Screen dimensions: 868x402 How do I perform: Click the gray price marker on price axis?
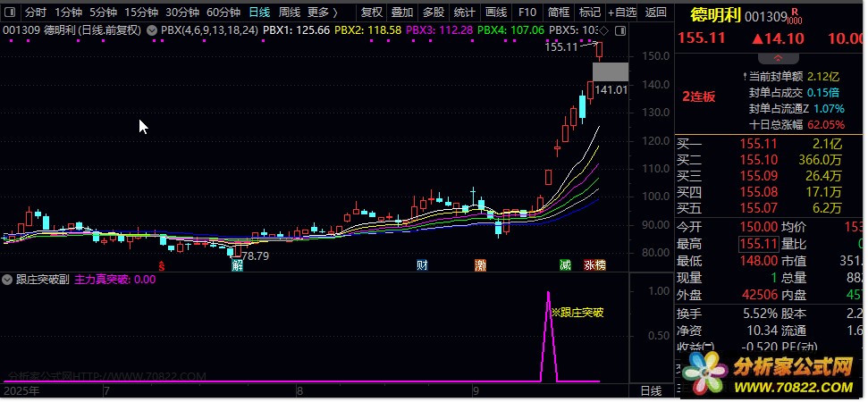[611, 72]
